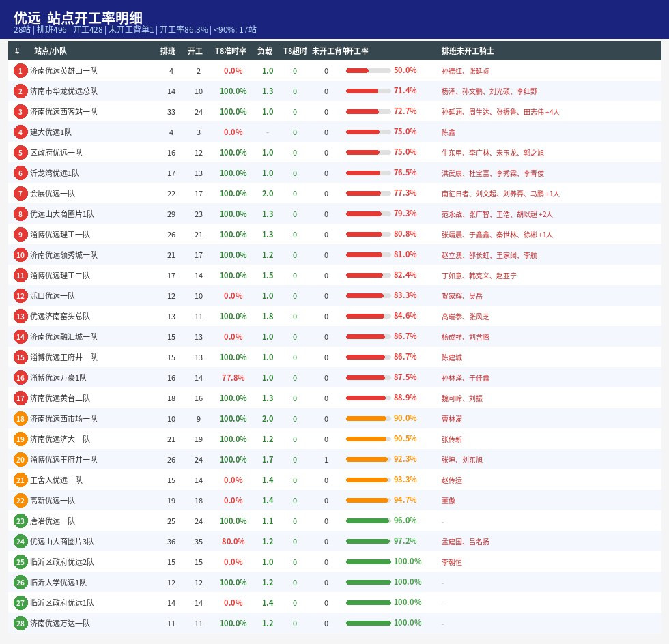Click orange rank badge 22 for 高新优远一队
Image resolution: width=669 pixels, height=644 pixels.
click(20, 501)
